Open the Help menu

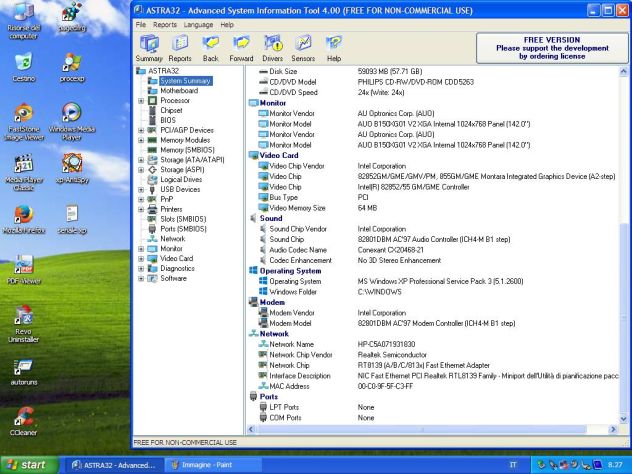point(227,25)
